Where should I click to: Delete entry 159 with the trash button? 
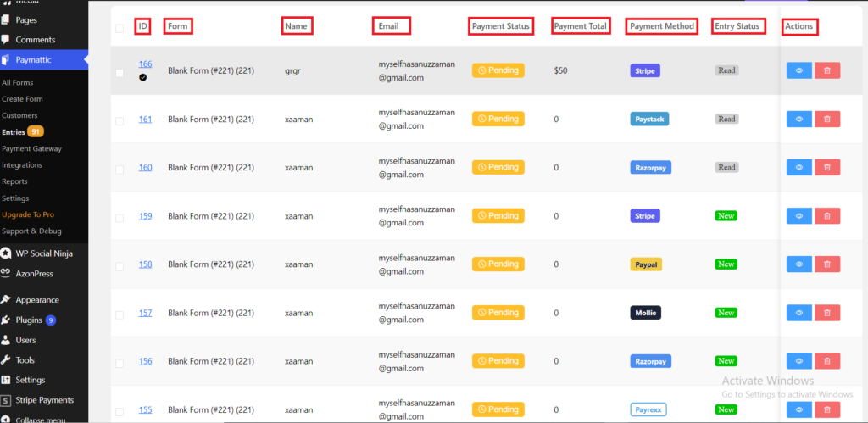pos(827,216)
